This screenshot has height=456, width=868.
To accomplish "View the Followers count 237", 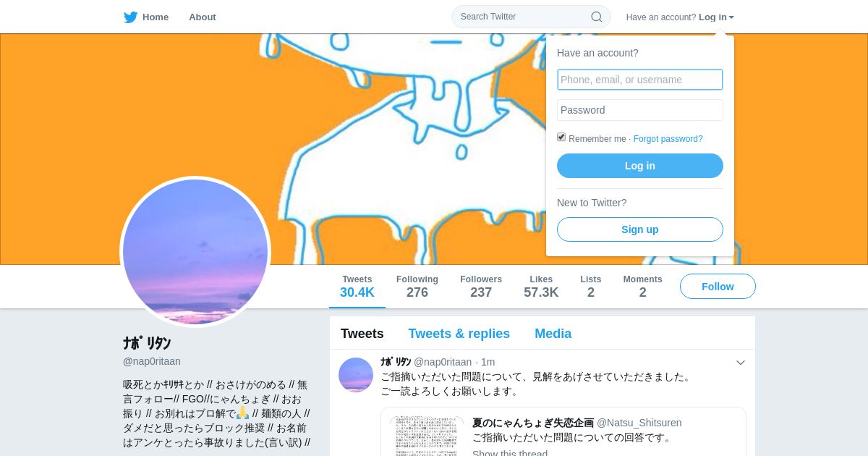I will pyautogui.click(x=481, y=287).
